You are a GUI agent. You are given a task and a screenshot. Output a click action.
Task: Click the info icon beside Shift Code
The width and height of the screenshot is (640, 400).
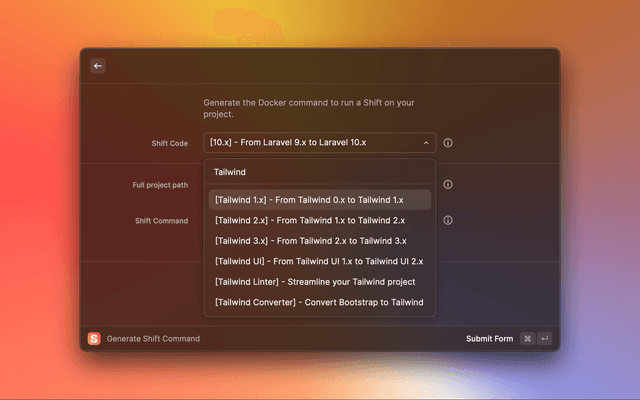(448, 143)
